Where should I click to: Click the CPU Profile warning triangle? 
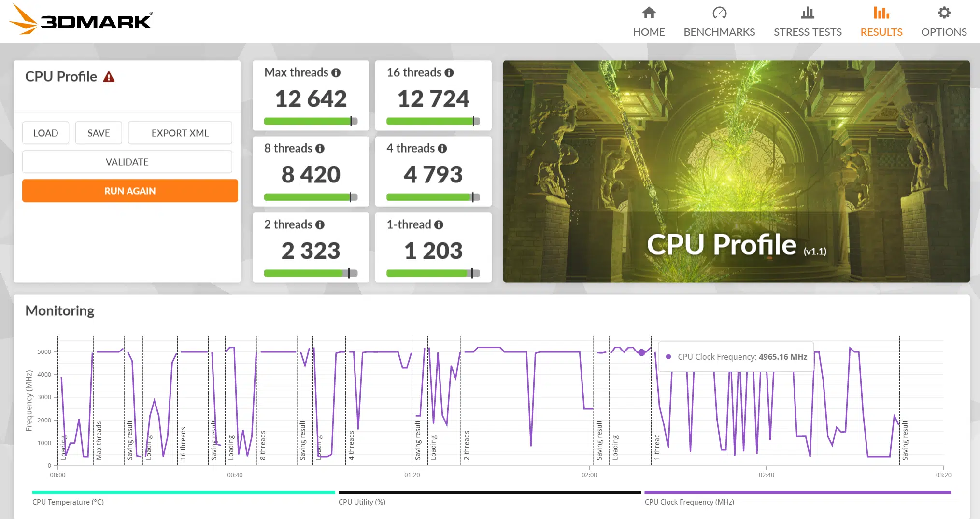pyautogui.click(x=109, y=77)
